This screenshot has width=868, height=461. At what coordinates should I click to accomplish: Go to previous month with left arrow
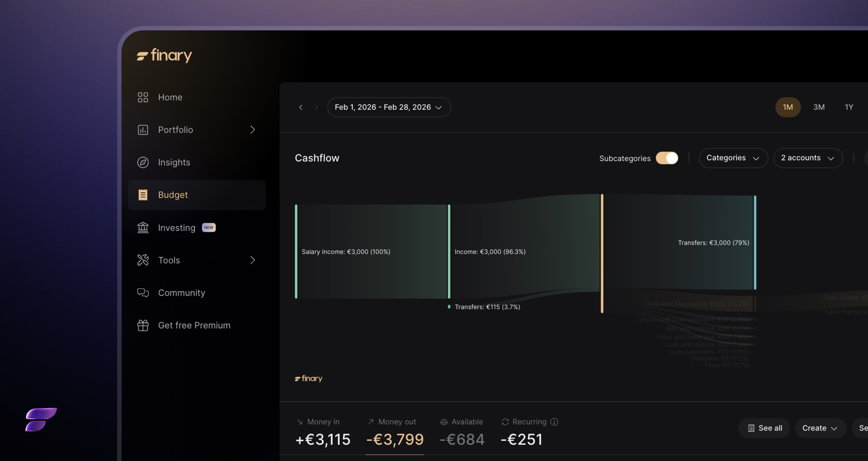(x=301, y=107)
